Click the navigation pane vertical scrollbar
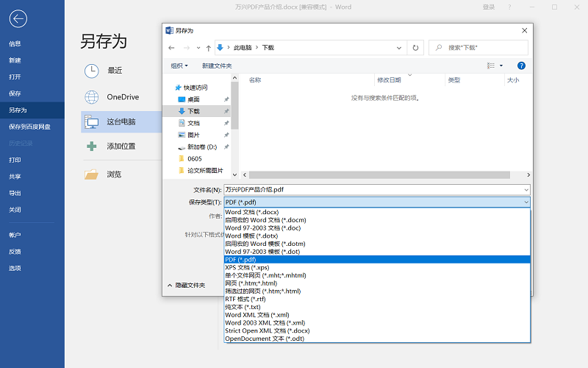This screenshot has width=588, height=368. pyautogui.click(x=234, y=106)
